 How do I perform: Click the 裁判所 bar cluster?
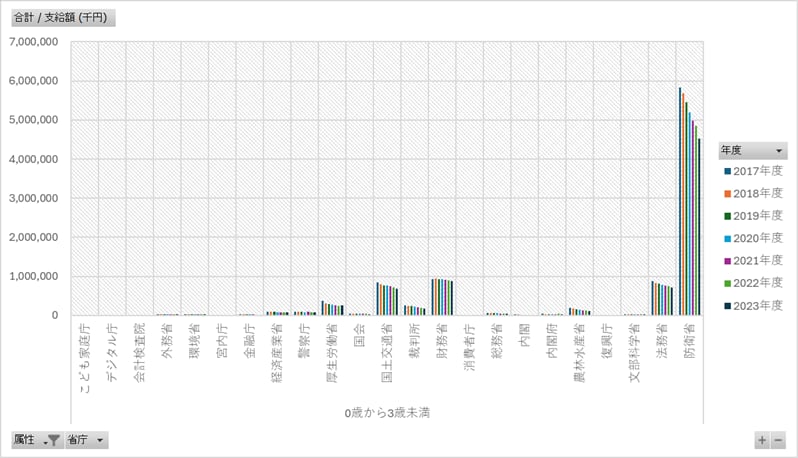pos(415,310)
